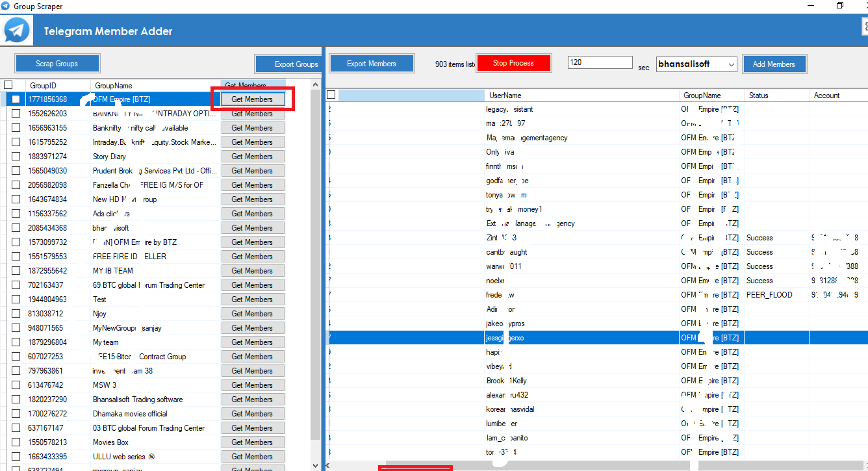
Task: Get members of Dhamaka movies official
Action: (253, 414)
